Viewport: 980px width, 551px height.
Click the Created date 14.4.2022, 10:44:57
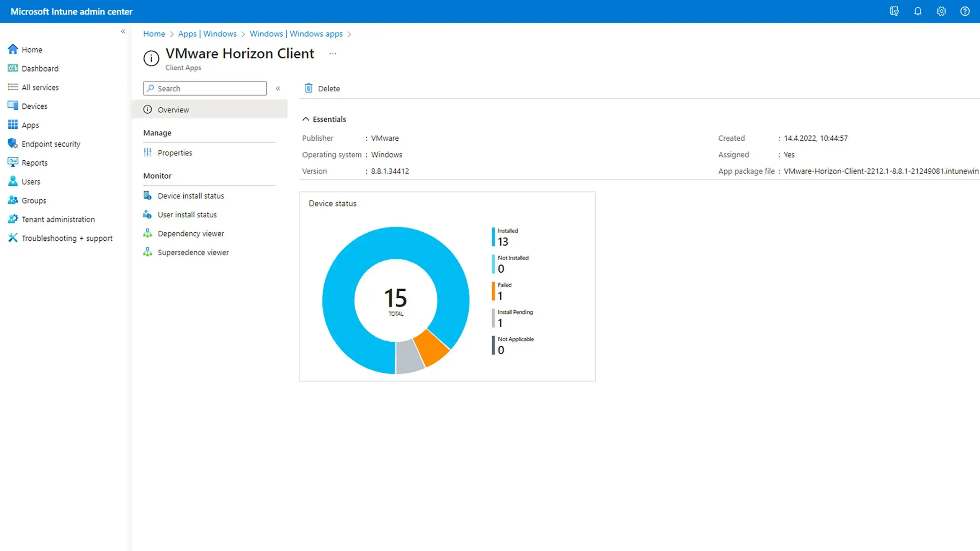[x=815, y=138]
